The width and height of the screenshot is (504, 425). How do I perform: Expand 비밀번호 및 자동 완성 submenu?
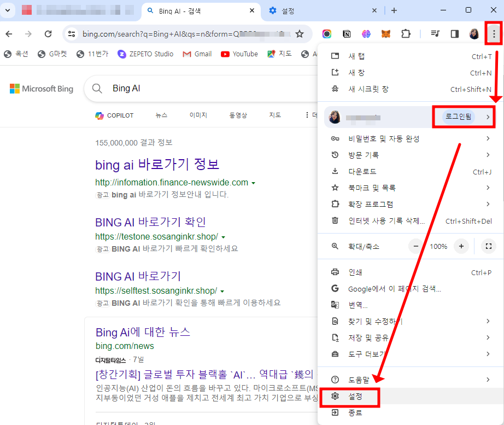411,139
